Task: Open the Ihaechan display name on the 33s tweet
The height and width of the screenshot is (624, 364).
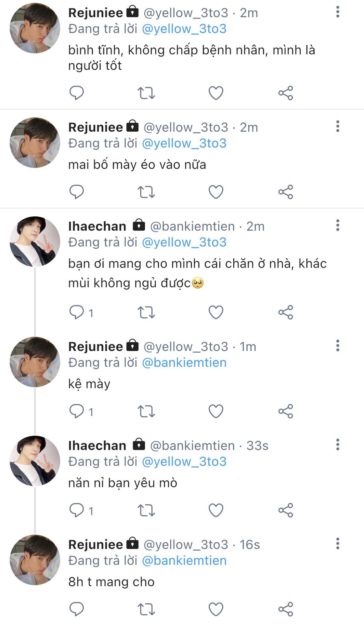Action: (97, 446)
